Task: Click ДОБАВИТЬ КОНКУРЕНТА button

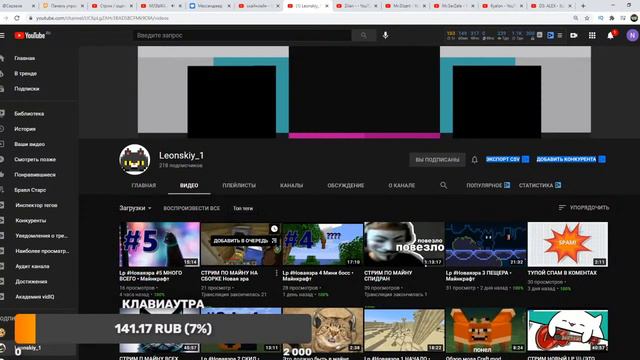Action: (571, 159)
